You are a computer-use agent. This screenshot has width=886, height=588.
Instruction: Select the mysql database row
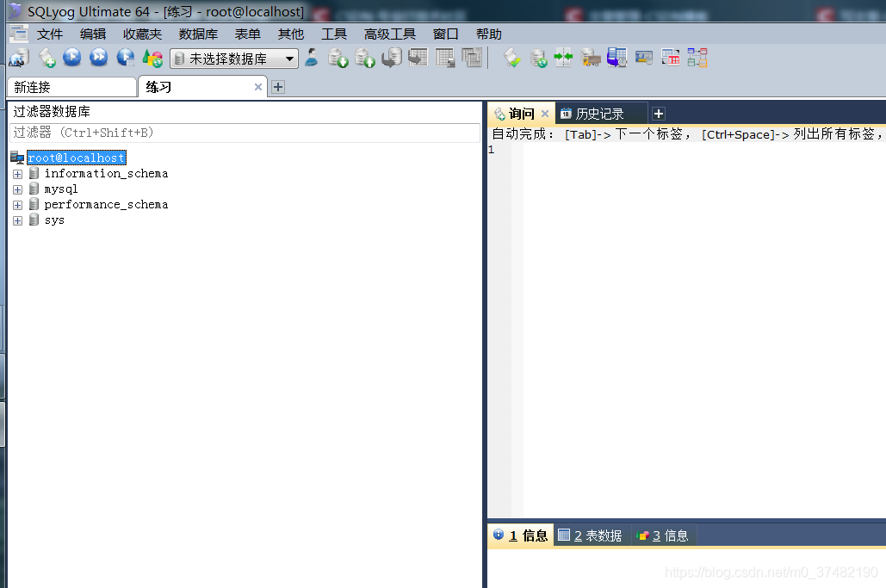point(61,189)
